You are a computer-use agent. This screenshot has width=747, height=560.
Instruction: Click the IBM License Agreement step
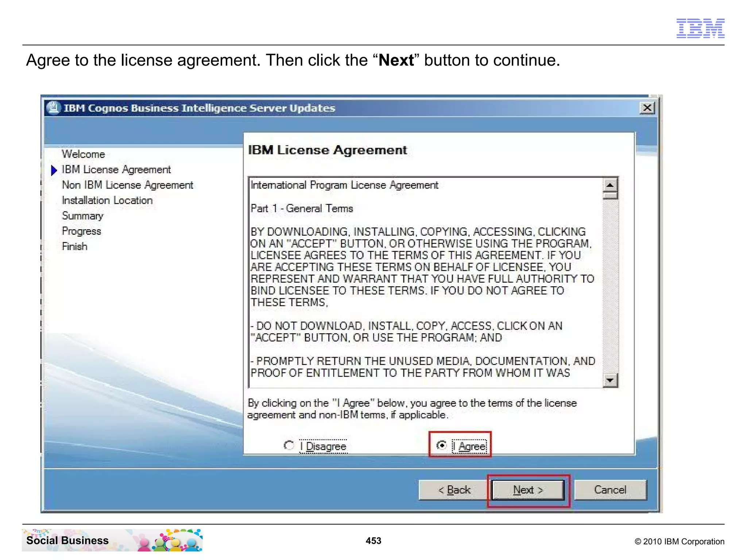pos(116,170)
